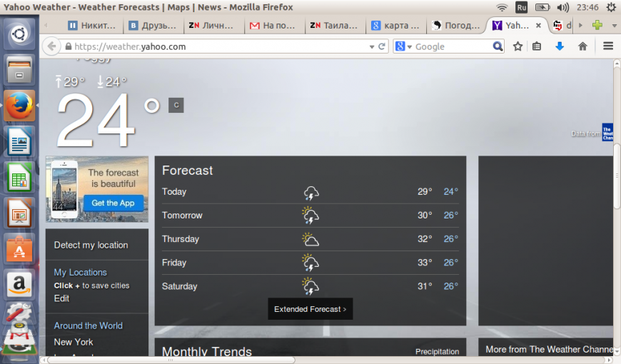Launch LibreOffice Calc from the dock
Viewport: 621px width, 364px height.
19,177
